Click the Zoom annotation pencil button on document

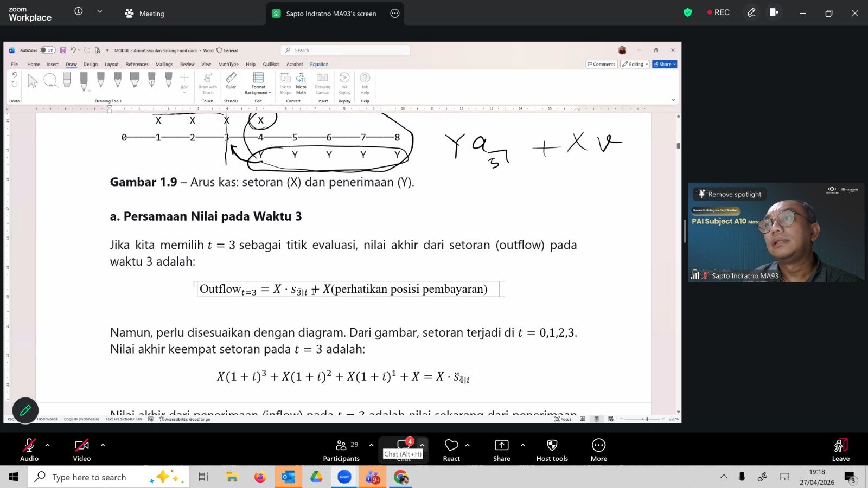pos(25,410)
